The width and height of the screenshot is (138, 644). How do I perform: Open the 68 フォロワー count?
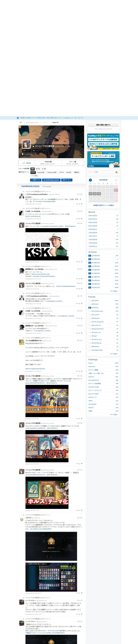click(37, 151)
